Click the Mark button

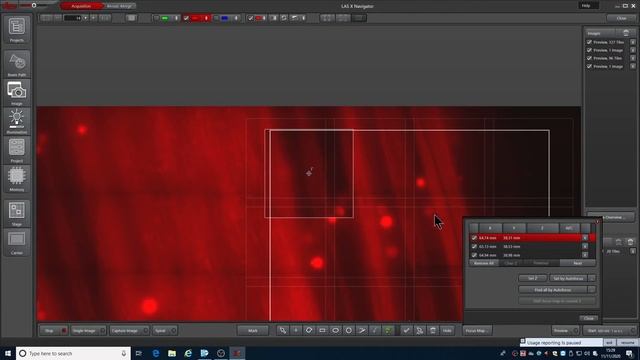253,330
